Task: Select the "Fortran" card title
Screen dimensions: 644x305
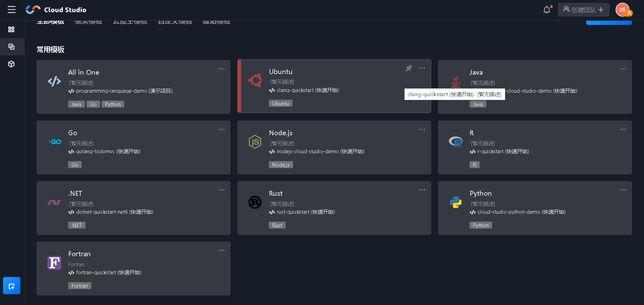Action: [x=80, y=254]
